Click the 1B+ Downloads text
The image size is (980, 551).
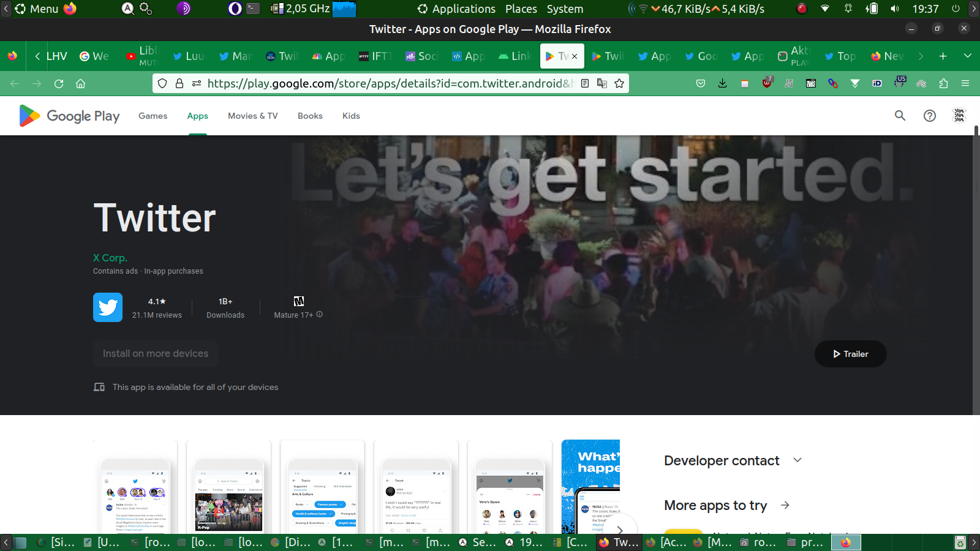click(x=225, y=308)
